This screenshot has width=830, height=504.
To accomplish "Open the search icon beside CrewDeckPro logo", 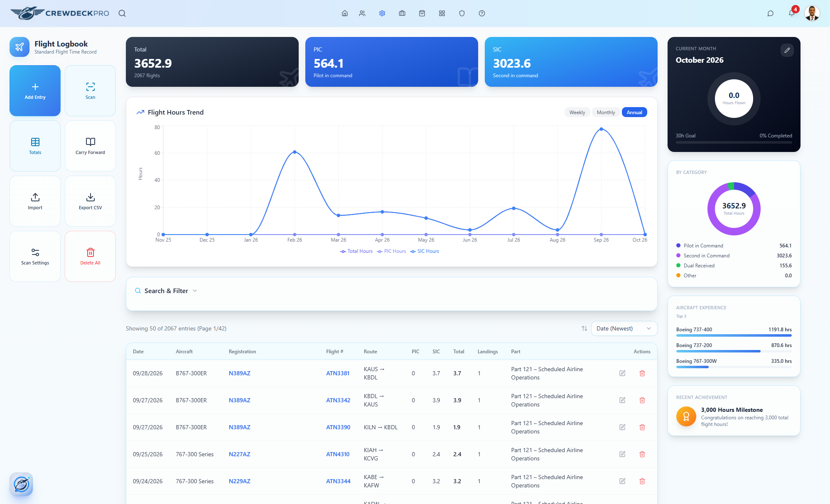I will 122,13.
